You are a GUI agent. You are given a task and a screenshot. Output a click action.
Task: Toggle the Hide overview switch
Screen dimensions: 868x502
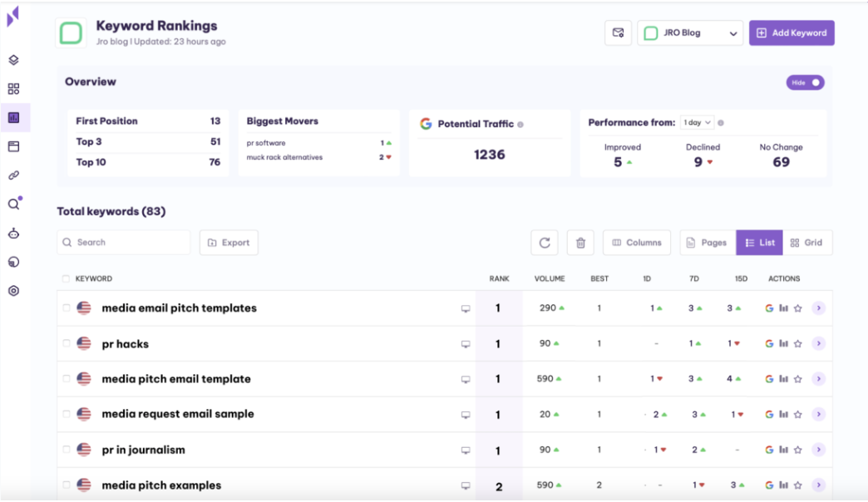pyautogui.click(x=806, y=82)
